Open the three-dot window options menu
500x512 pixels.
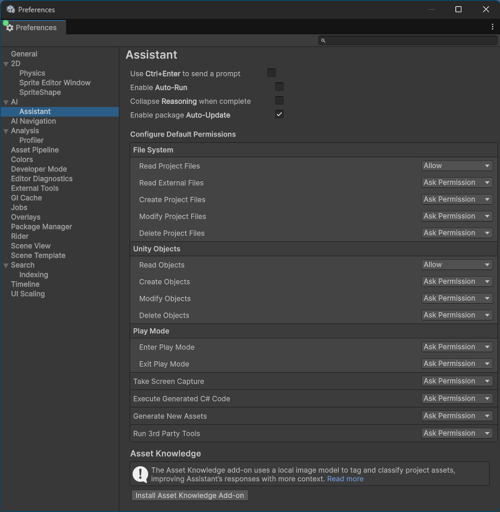point(492,27)
